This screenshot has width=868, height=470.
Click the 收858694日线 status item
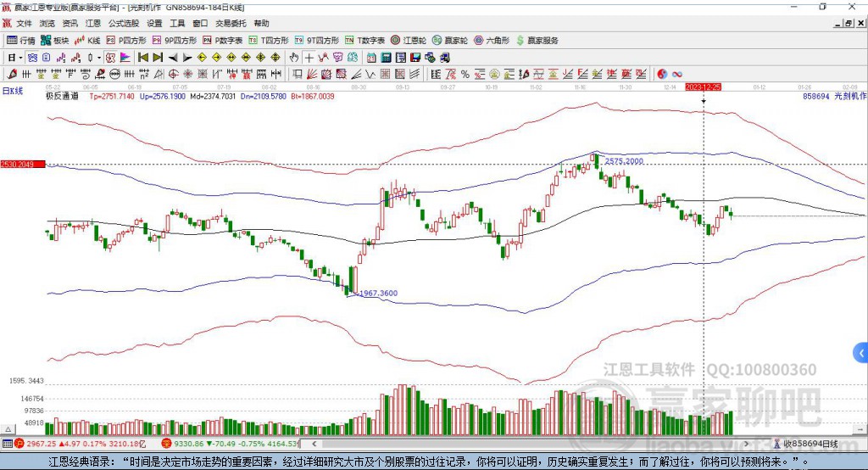805,444
